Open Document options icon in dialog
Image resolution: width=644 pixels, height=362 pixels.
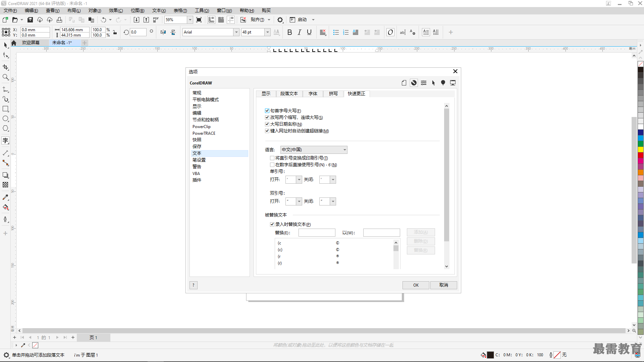click(x=404, y=83)
